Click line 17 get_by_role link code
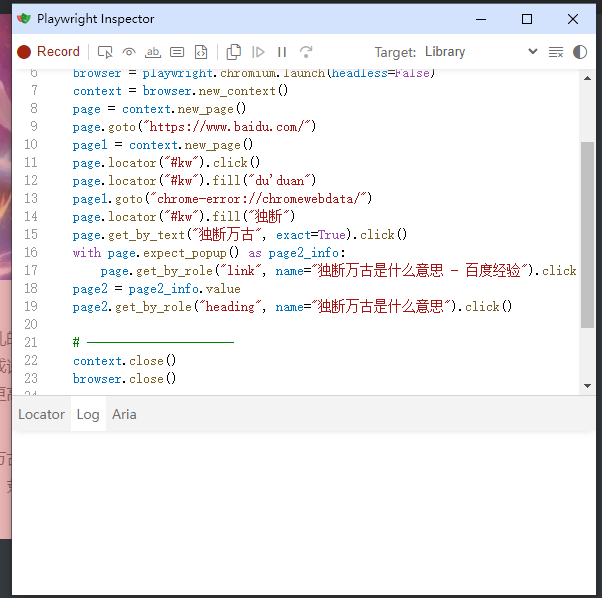Viewport: 602px width, 598px height. [x=338, y=271]
